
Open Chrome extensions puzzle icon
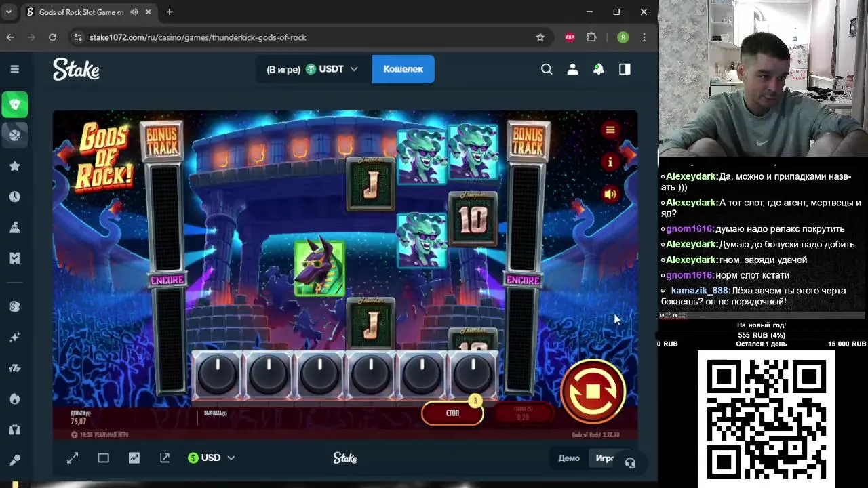pyautogui.click(x=591, y=37)
